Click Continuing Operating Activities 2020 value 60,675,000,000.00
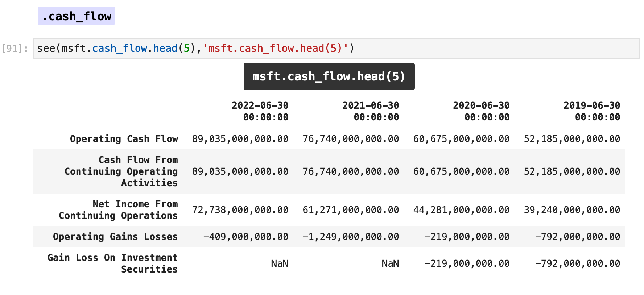Viewport: 644px width, 295px height. [x=461, y=171]
